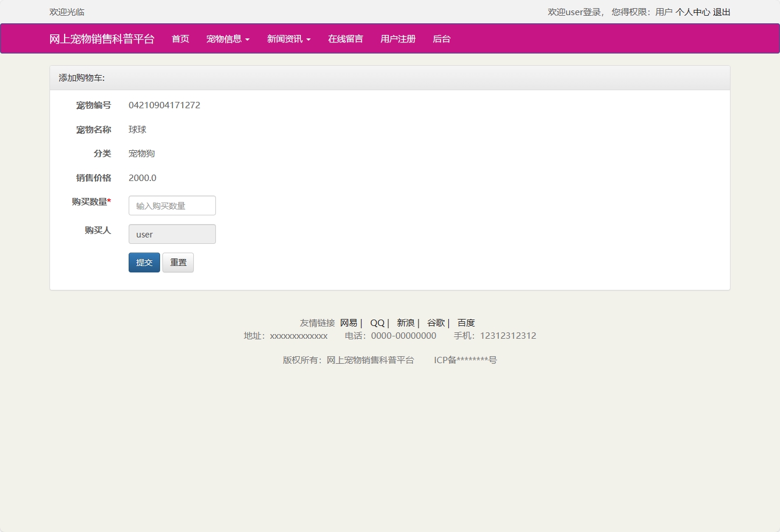Open the 百度 friendly link

466,323
